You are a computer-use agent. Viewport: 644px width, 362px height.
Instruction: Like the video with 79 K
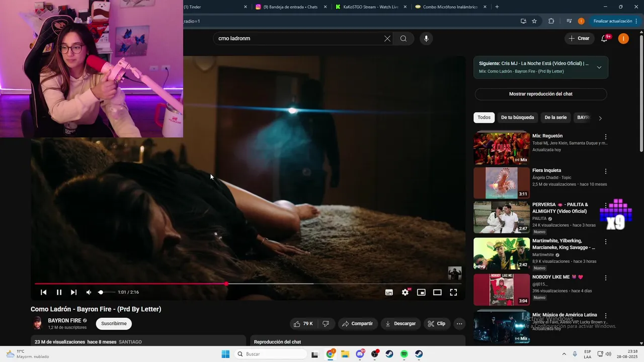click(303, 324)
